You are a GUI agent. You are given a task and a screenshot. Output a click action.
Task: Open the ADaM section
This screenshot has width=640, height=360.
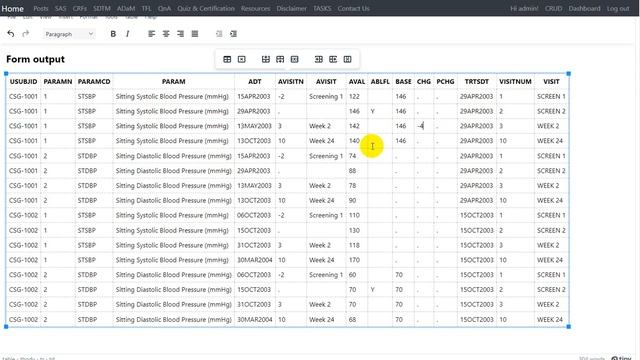click(126, 9)
